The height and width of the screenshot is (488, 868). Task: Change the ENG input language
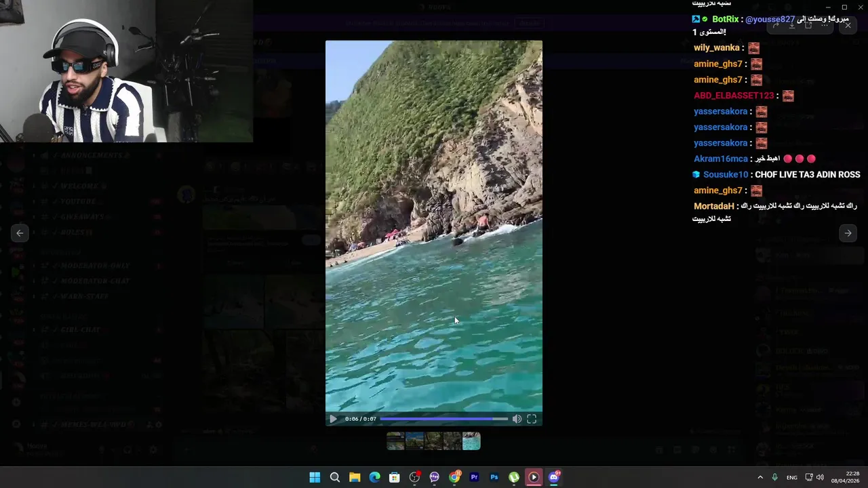pos(791,477)
